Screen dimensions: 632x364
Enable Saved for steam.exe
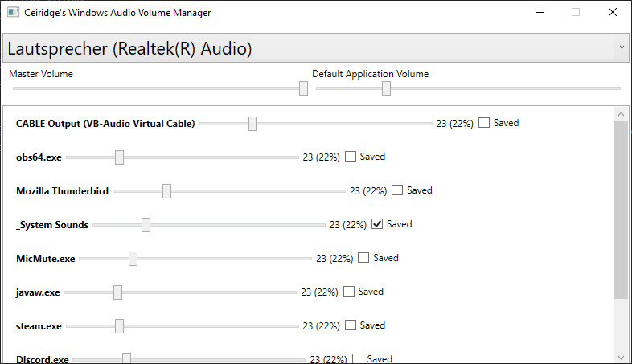(351, 325)
